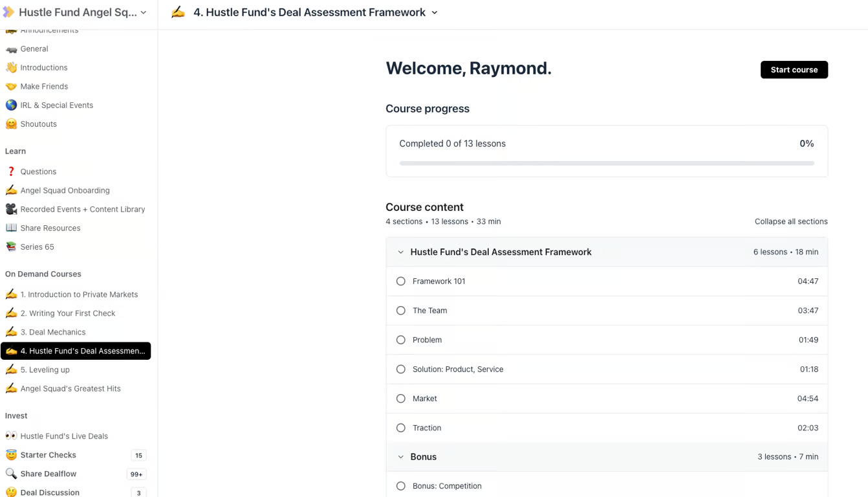This screenshot has height=497, width=868.
Task: Click the hugging face Shoutouts icon
Action: pos(11,124)
